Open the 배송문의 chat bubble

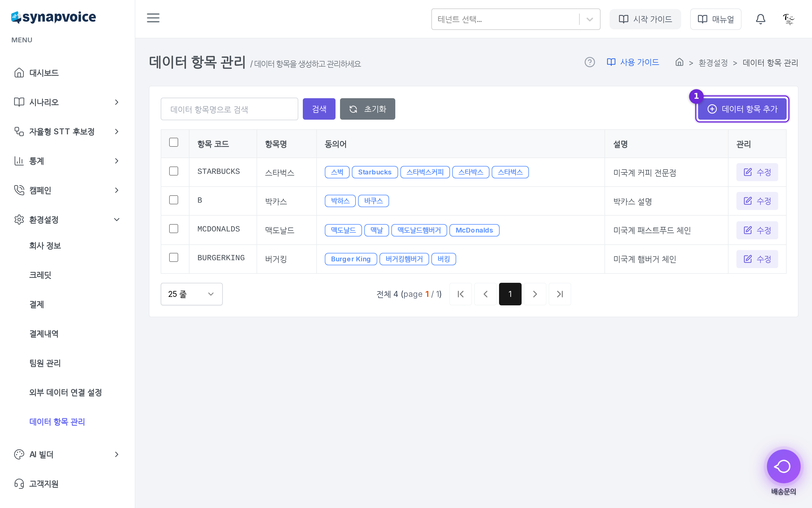[784, 466]
